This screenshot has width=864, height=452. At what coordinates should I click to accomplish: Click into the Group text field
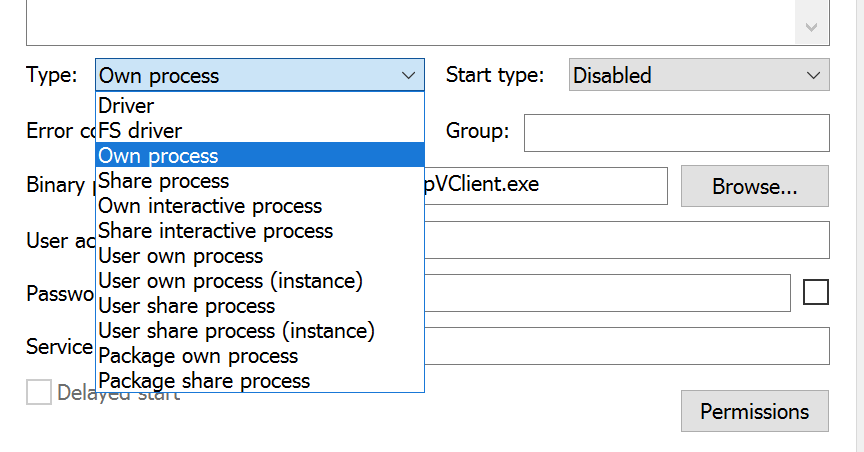676,132
